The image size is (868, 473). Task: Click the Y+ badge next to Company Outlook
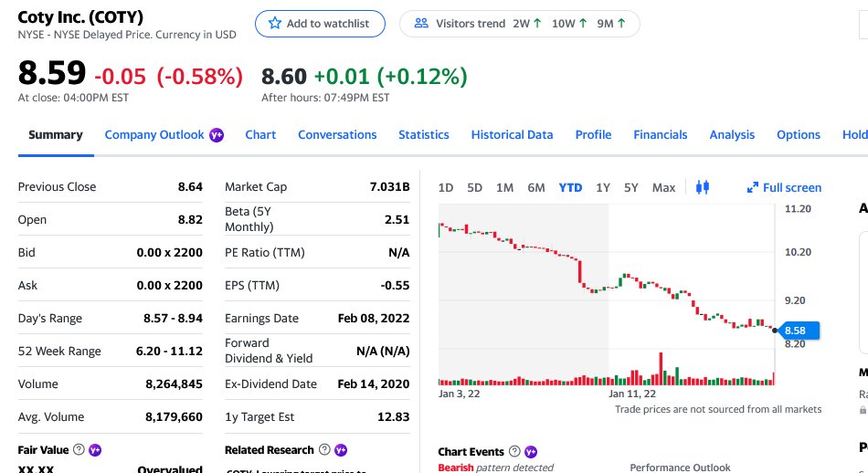coord(217,135)
